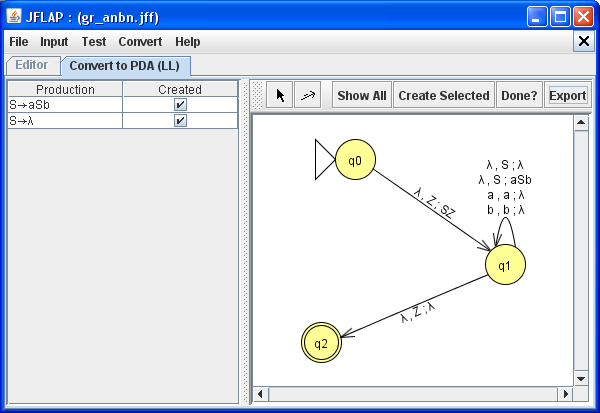Open the Input menu

click(54, 42)
